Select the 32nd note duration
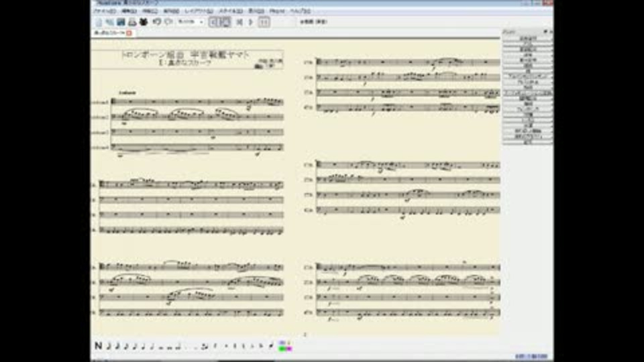Screen dimensions: 644x362 (117, 346)
